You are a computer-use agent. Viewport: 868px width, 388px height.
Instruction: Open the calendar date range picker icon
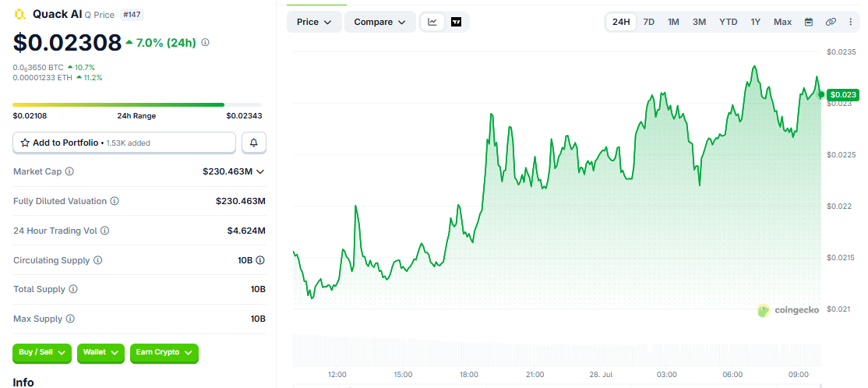tap(809, 22)
